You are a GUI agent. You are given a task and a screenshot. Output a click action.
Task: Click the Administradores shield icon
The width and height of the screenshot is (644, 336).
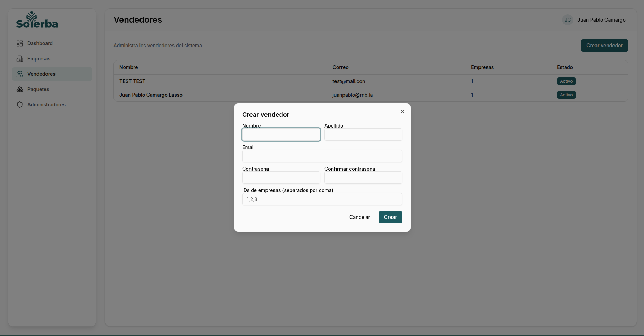point(20,105)
